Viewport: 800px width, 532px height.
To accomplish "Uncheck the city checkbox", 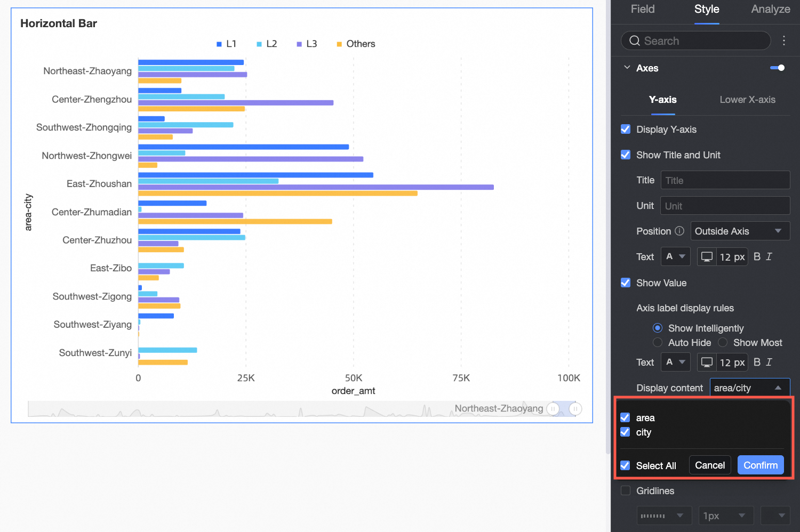I will click(625, 432).
